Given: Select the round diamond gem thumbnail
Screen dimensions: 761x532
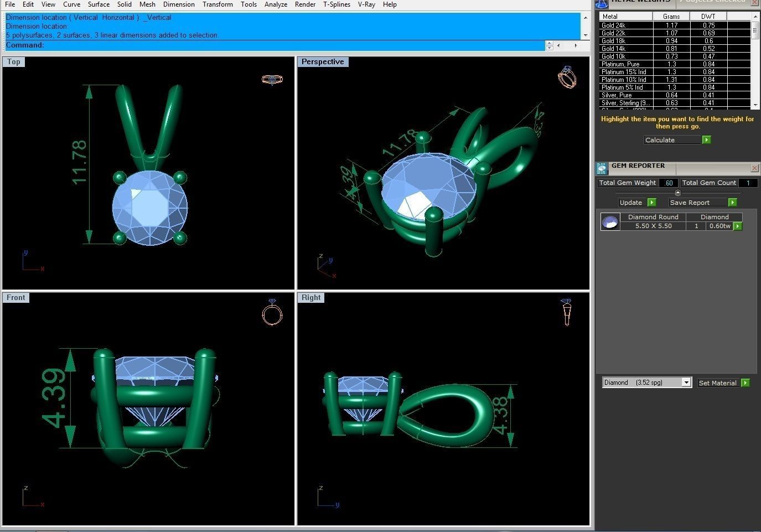Looking at the screenshot, I should [610, 222].
